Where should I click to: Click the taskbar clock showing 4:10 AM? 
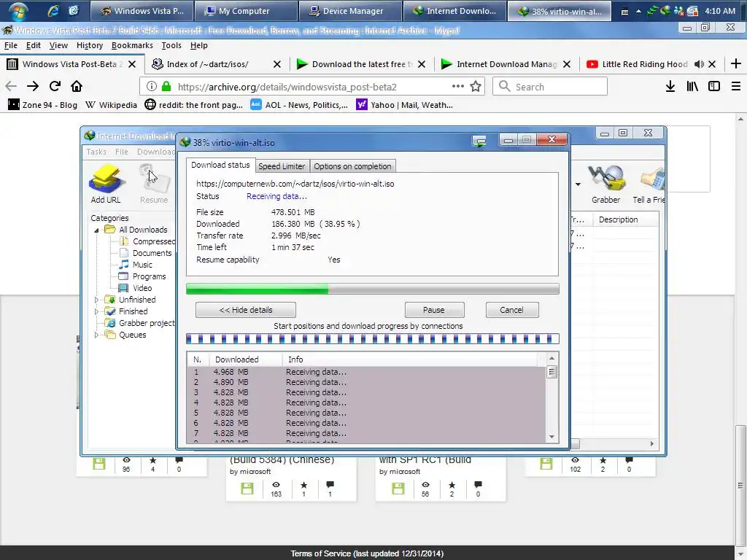[x=720, y=11]
